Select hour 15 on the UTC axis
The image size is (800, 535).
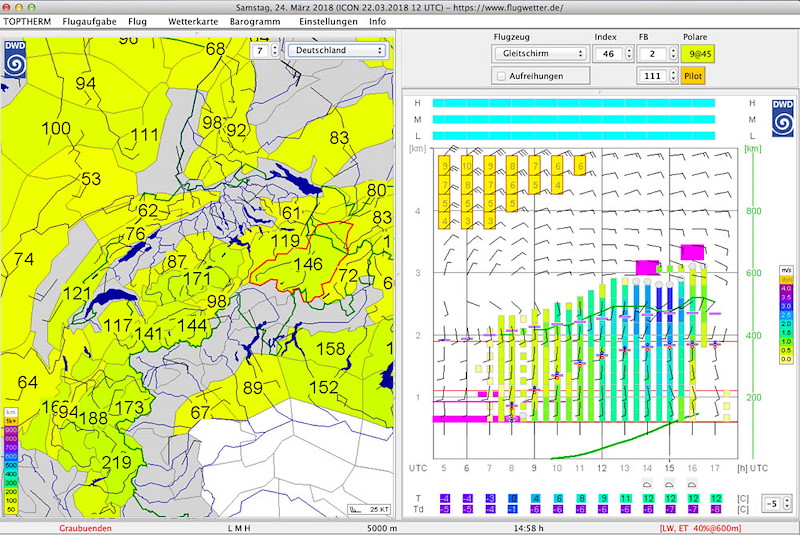[669, 468]
